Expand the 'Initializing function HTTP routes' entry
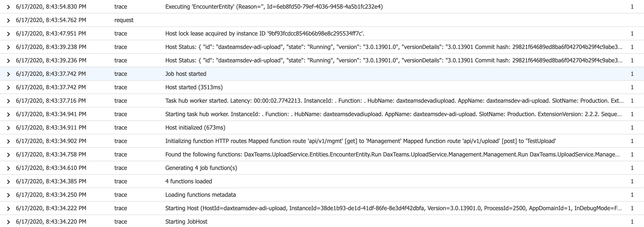 coord(9,141)
